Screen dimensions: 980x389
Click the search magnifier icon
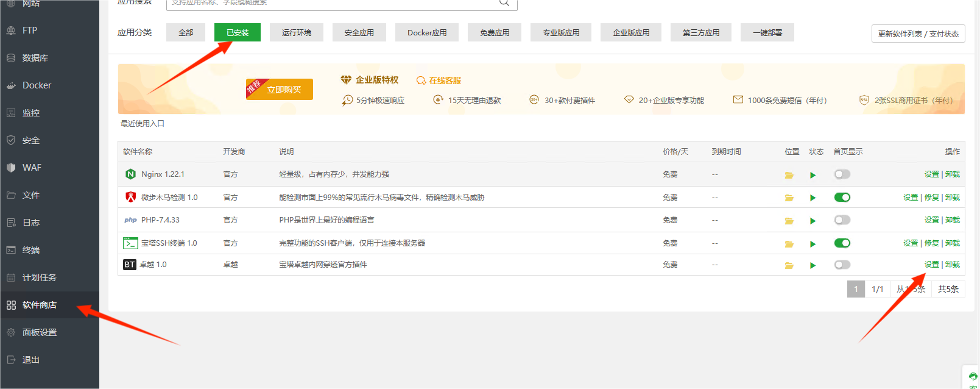click(504, 2)
